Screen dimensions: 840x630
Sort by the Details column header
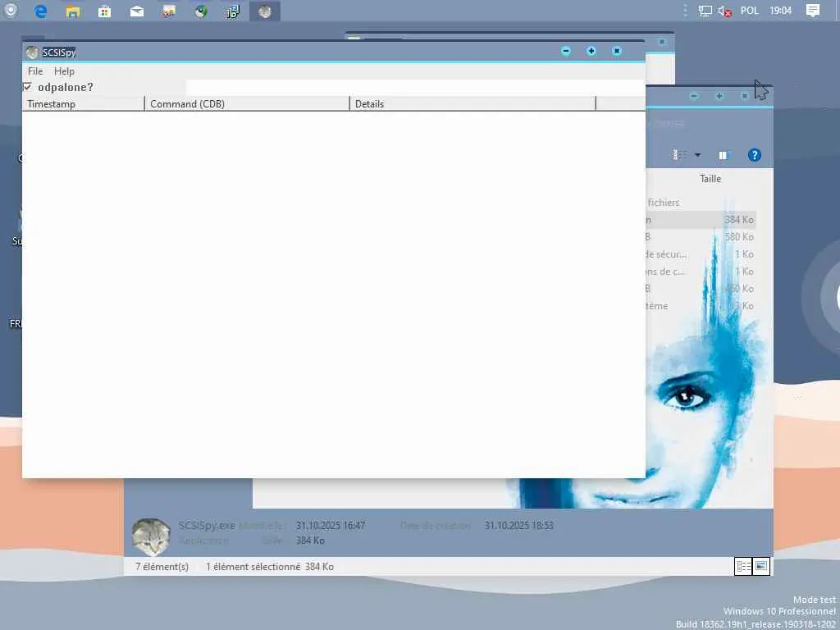[472, 104]
